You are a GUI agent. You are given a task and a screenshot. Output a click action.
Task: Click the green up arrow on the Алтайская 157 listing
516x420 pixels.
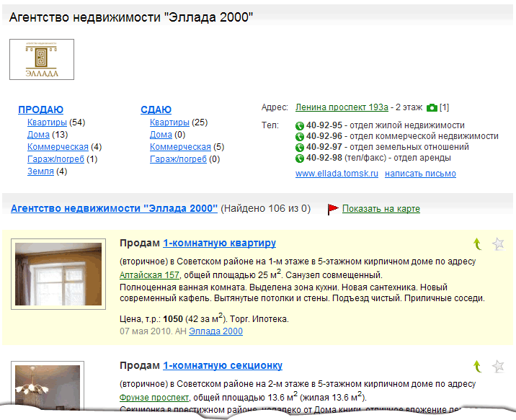(x=477, y=244)
